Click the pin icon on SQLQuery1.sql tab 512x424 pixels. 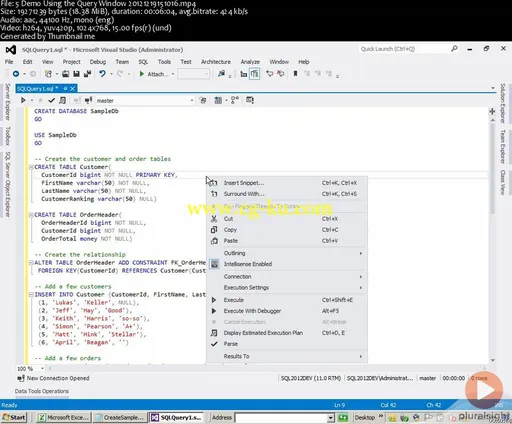pyautogui.click(x=65, y=88)
